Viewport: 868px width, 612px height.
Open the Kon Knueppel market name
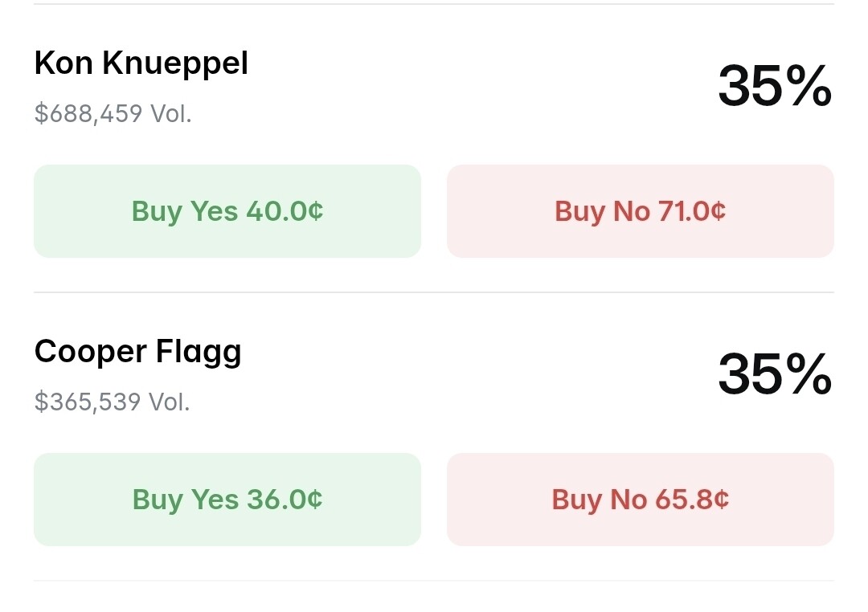(x=141, y=63)
